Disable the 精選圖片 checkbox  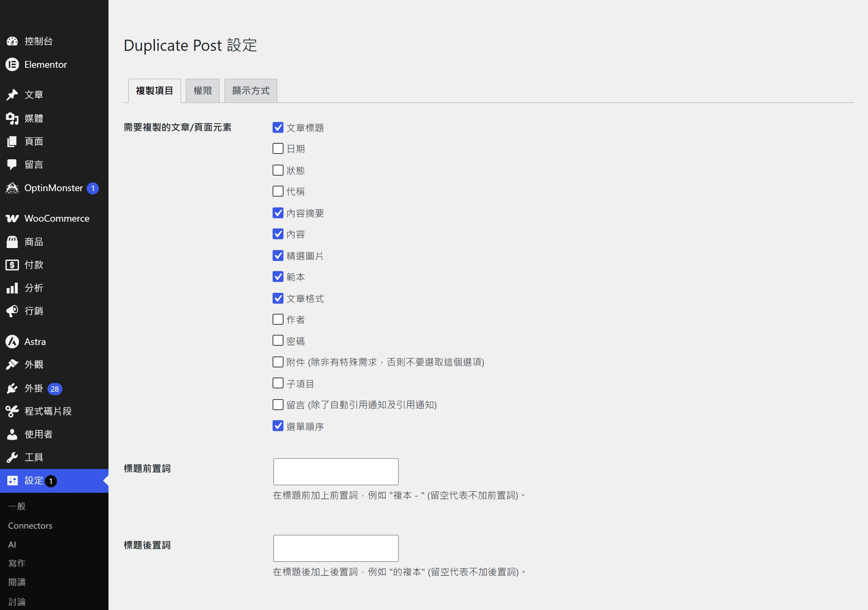(278, 256)
